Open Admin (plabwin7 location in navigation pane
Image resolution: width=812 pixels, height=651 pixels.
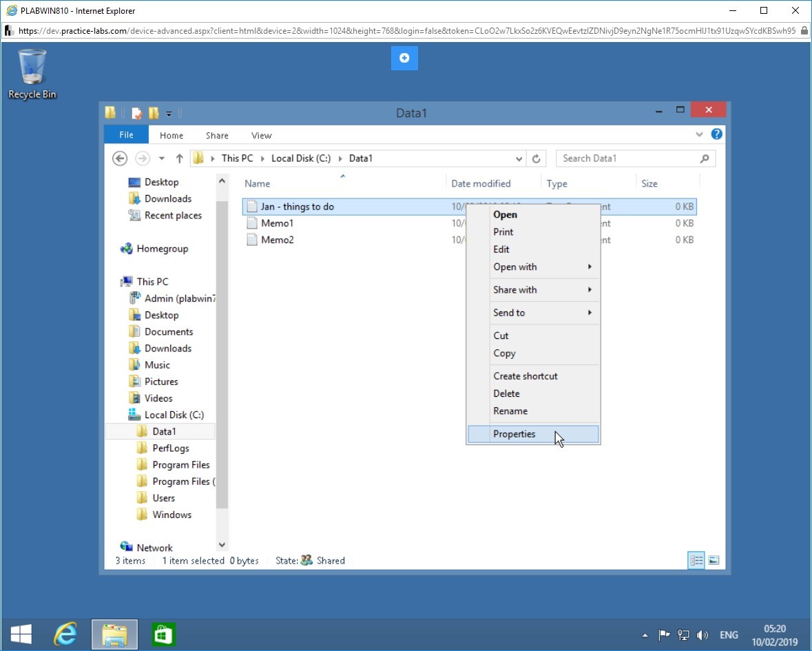pos(172,298)
